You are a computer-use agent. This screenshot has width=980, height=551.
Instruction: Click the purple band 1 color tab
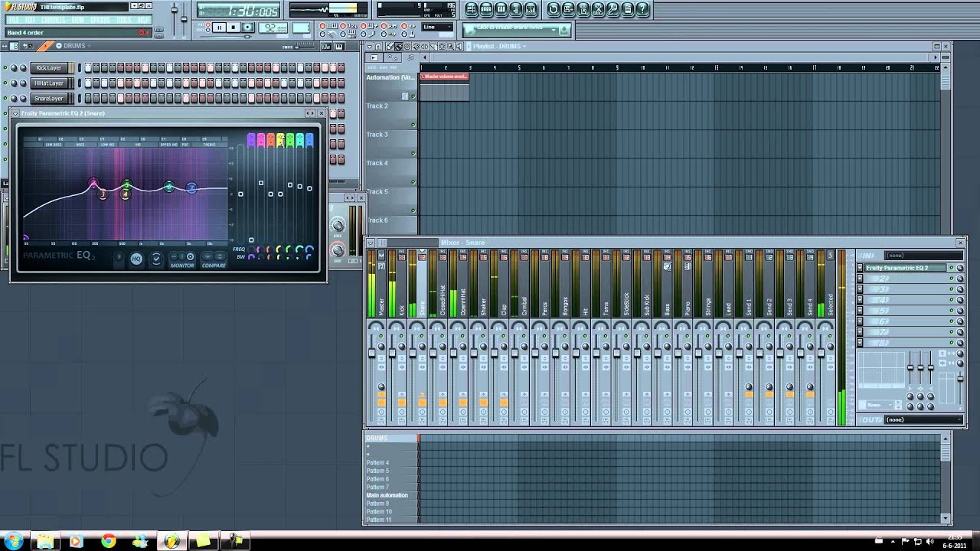click(x=251, y=139)
